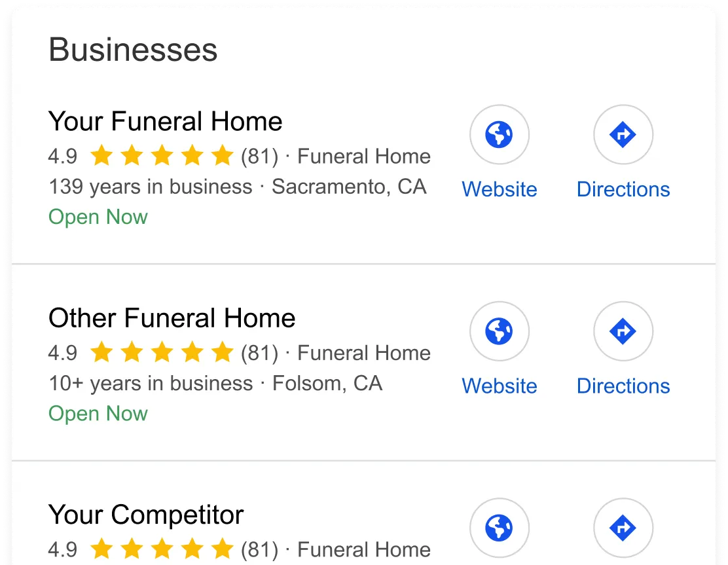Click Open Now status under Your Funeral Home

click(x=98, y=217)
